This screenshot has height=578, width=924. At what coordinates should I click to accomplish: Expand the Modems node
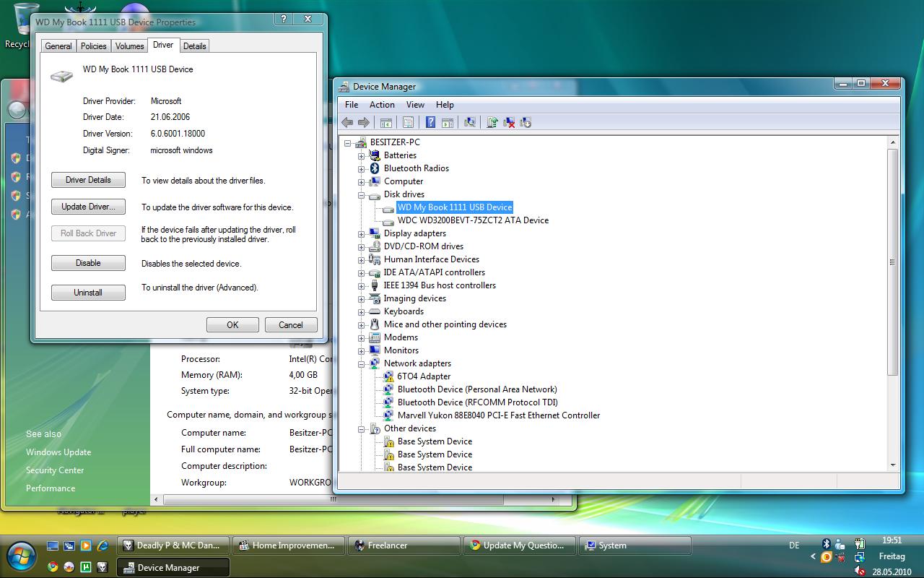[x=361, y=337]
